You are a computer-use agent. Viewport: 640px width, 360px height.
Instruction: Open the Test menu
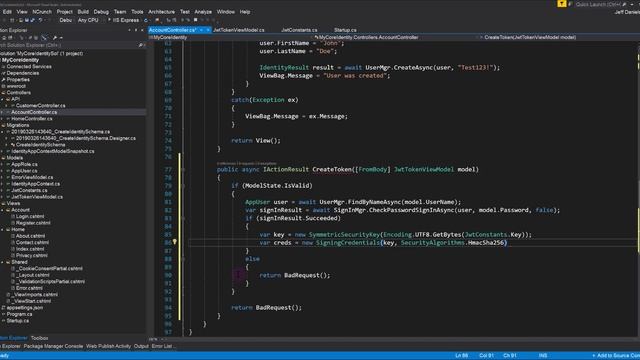click(x=184, y=12)
